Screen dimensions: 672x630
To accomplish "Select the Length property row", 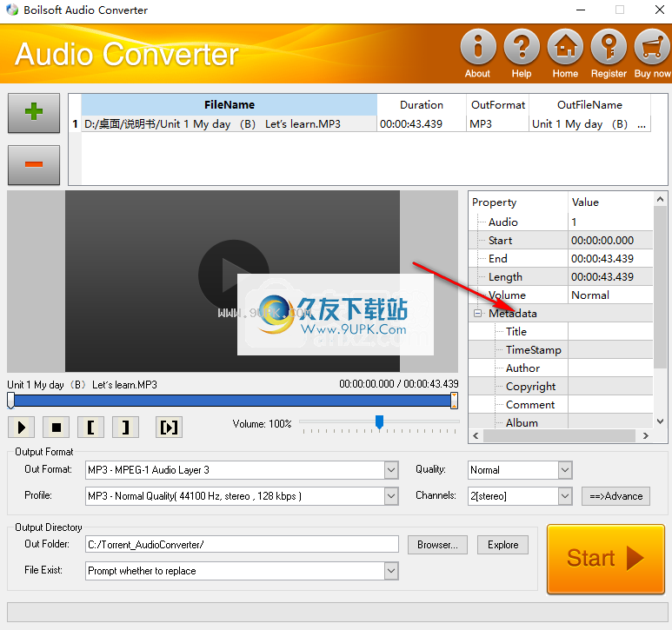I will 561,277.
